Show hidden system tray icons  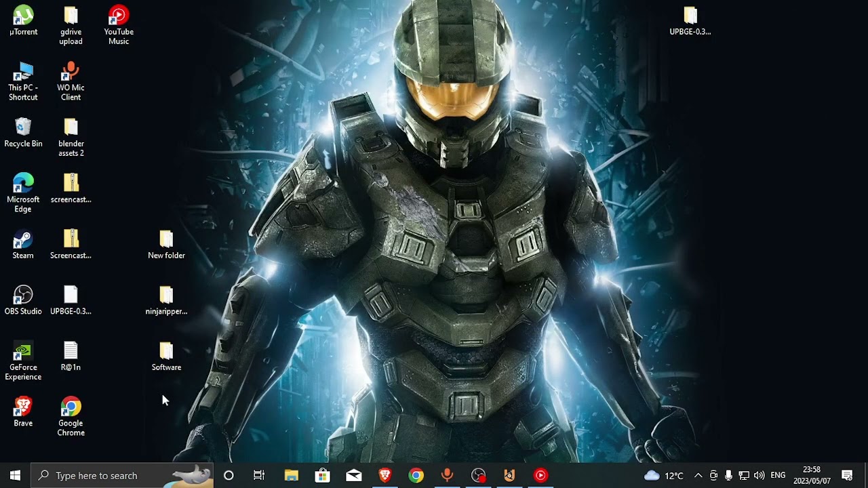pyautogui.click(x=698, y=475)
